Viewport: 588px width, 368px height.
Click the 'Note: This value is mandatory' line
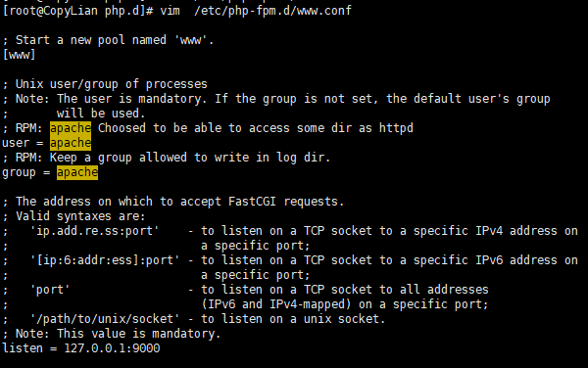[112, 334]
